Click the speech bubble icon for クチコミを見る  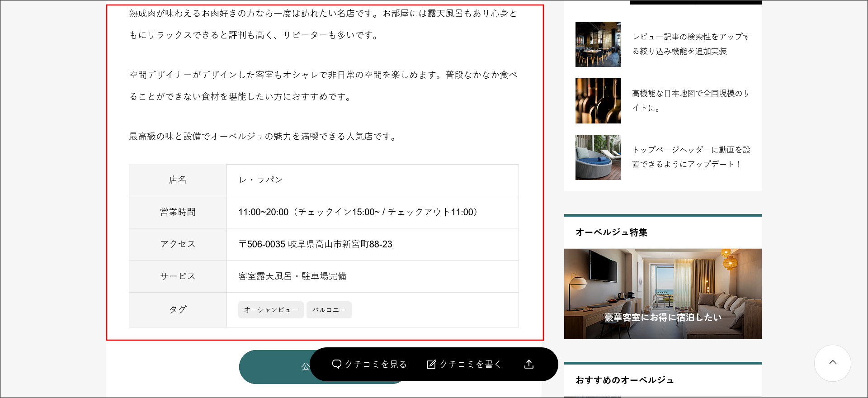click(x=337, y=364)
